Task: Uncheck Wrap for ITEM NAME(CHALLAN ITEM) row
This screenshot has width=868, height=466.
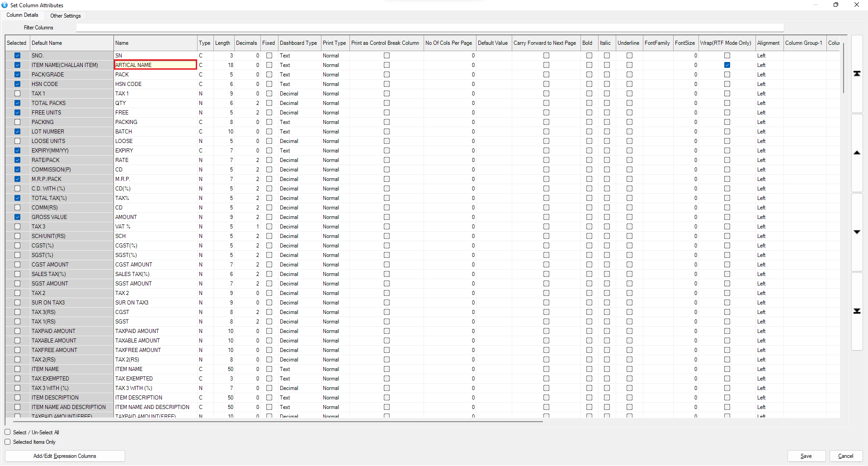Action: tap(727, 65)
